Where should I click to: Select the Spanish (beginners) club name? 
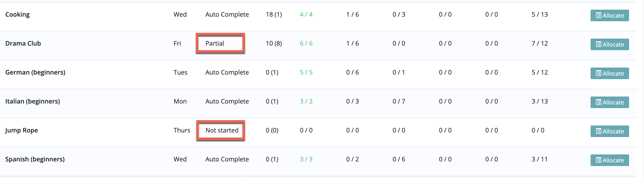point(35,159)
